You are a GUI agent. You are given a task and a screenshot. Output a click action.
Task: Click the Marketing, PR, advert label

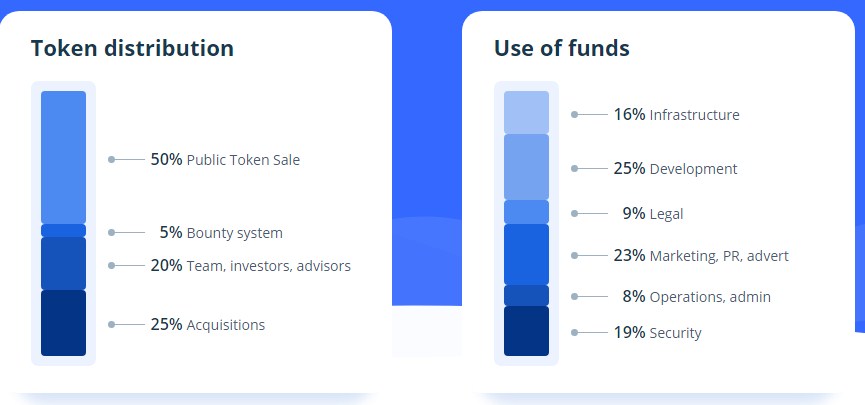[719, 256]
